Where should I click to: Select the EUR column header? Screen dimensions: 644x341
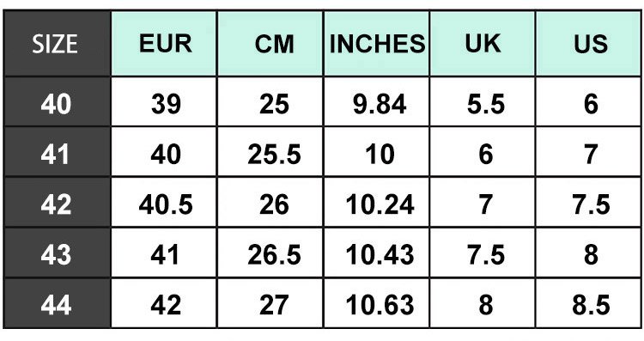[x=164, y=44]
